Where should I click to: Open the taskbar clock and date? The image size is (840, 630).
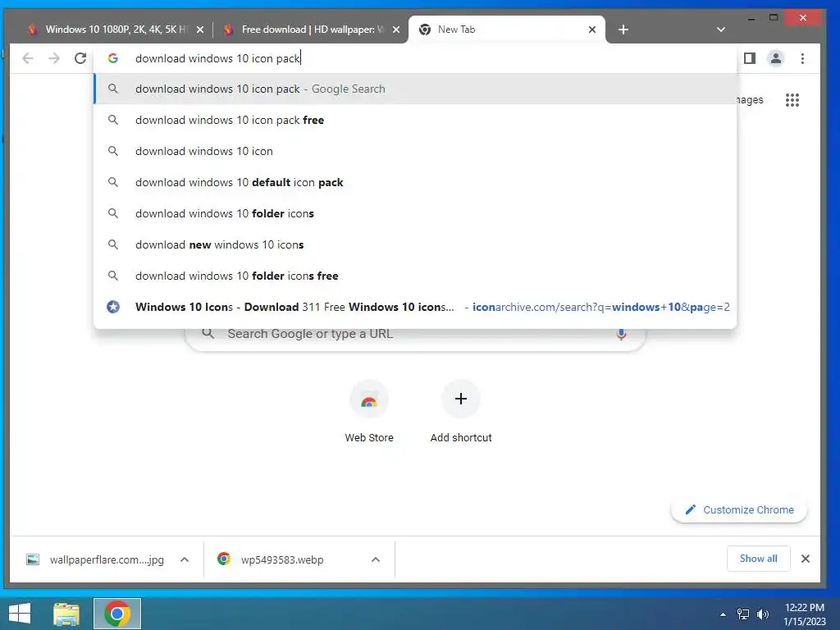coord(805,614)
